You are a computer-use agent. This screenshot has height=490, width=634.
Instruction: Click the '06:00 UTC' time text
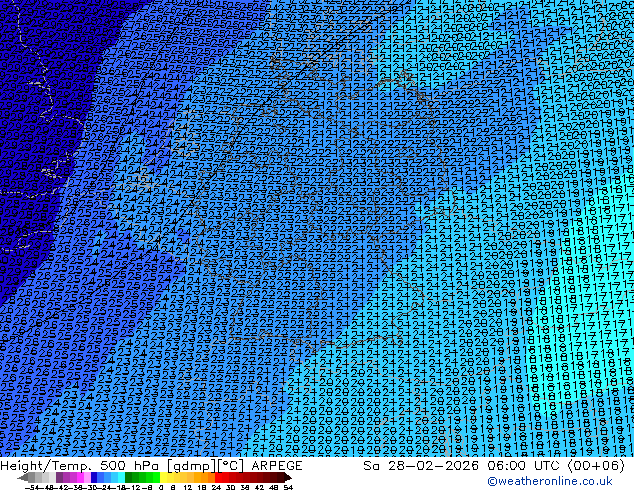[524, 465]
